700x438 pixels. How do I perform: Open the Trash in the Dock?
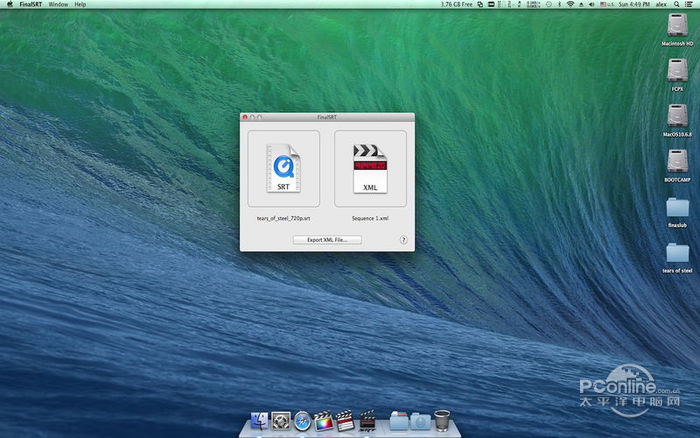(442, 420)
